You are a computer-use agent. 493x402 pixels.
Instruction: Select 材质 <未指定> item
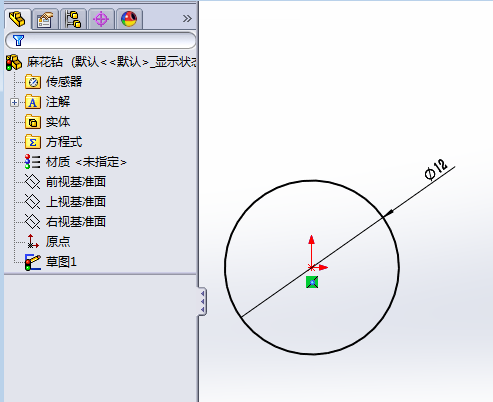point(86,162)
